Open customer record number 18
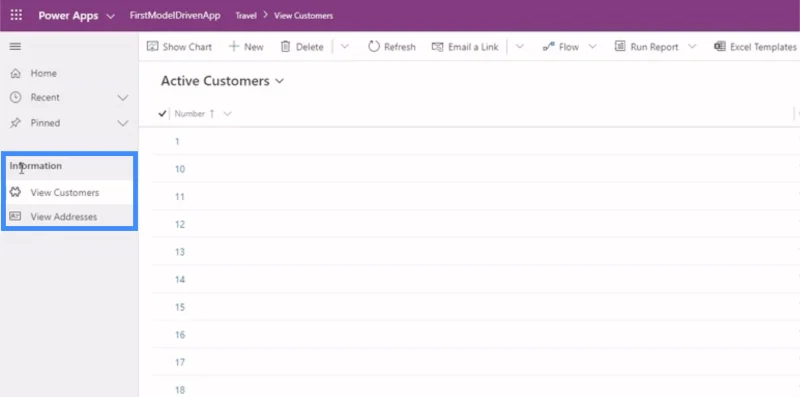The width and height of the screenshot is (800, 397). point(180,390)
